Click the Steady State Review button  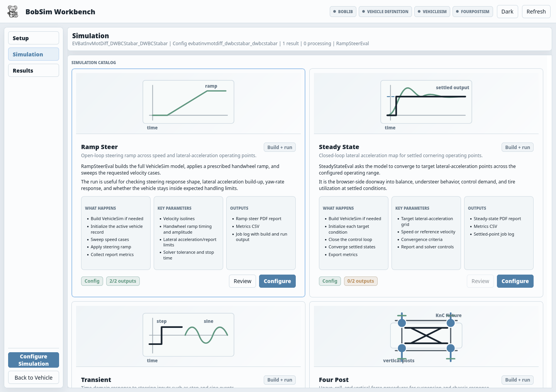480,281
